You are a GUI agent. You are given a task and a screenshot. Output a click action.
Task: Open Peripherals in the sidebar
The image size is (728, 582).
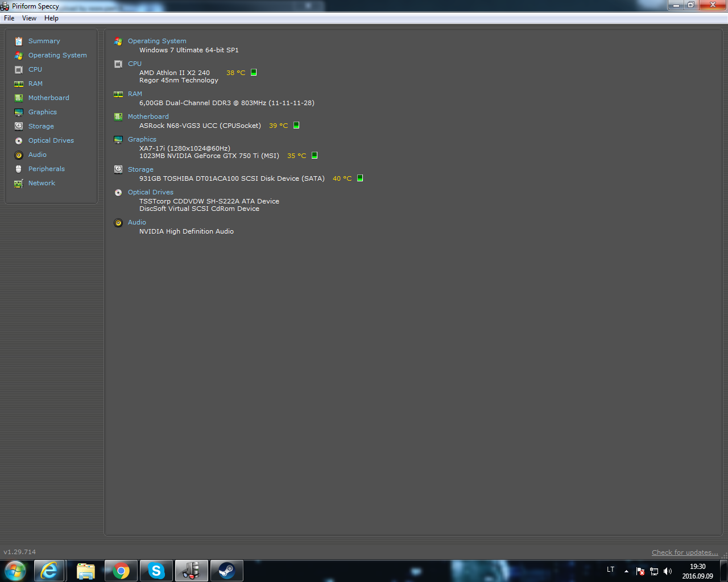coord(47,169)
